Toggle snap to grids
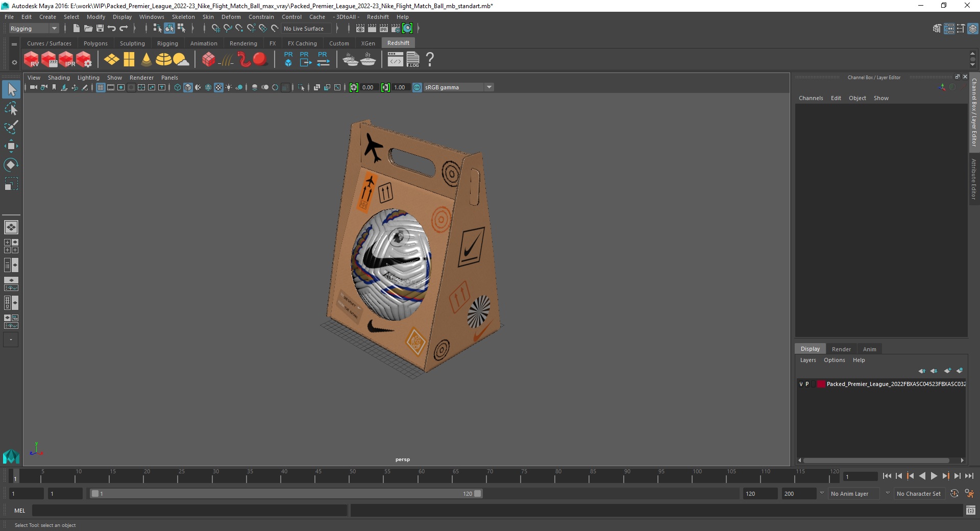This screenshot has width=980, height=531. [x=215, y=29]
